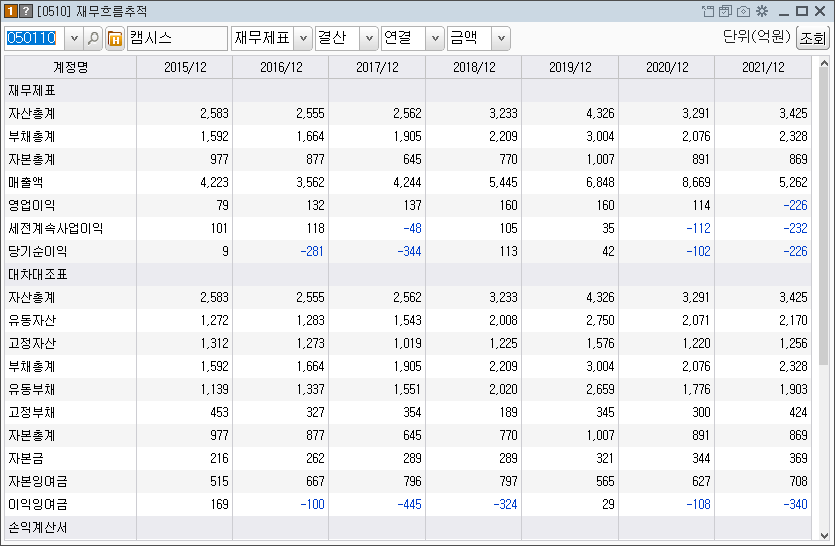This screenshot has height=546, width=835.
Task: Click 2019/12 매출액 value 6,848
Action: click(600, 183)
